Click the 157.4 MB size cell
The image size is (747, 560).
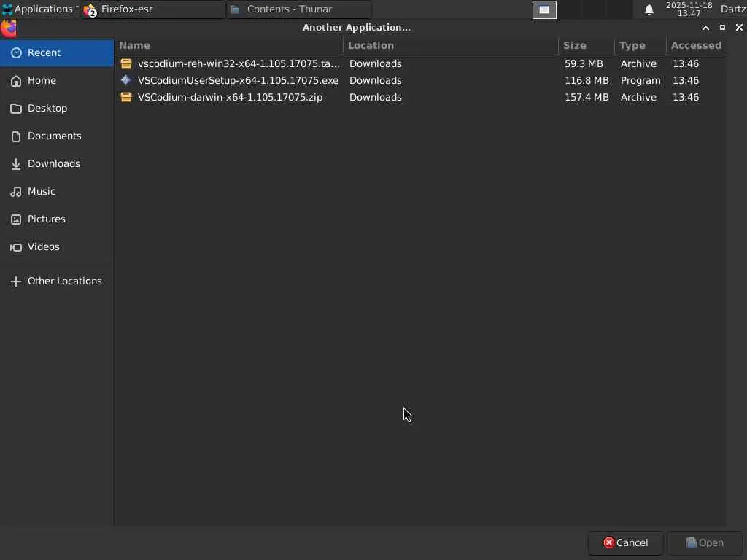(587, 97)
